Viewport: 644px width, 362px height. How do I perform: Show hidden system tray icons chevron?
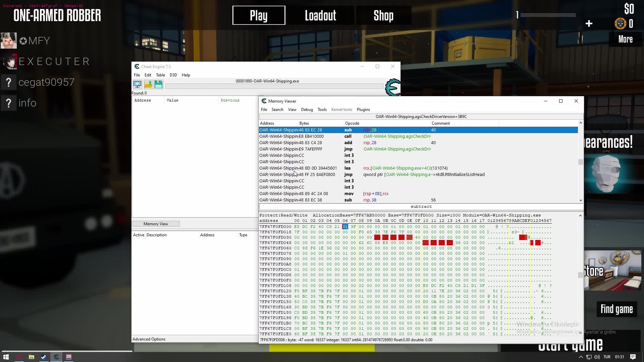coord(581,357)
